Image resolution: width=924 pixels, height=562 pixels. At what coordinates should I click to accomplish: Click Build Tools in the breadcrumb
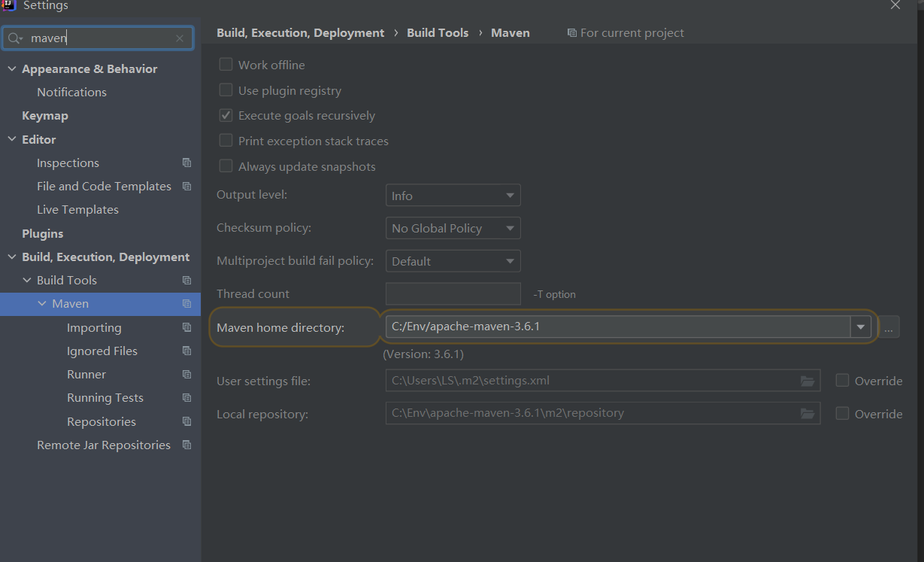(x=438, y=33)
